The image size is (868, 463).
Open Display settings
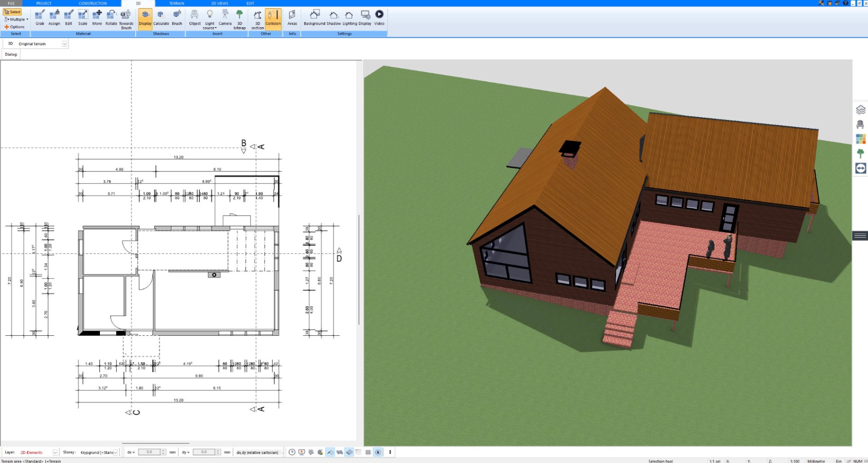pyautogui.click(x=365, y=18)
